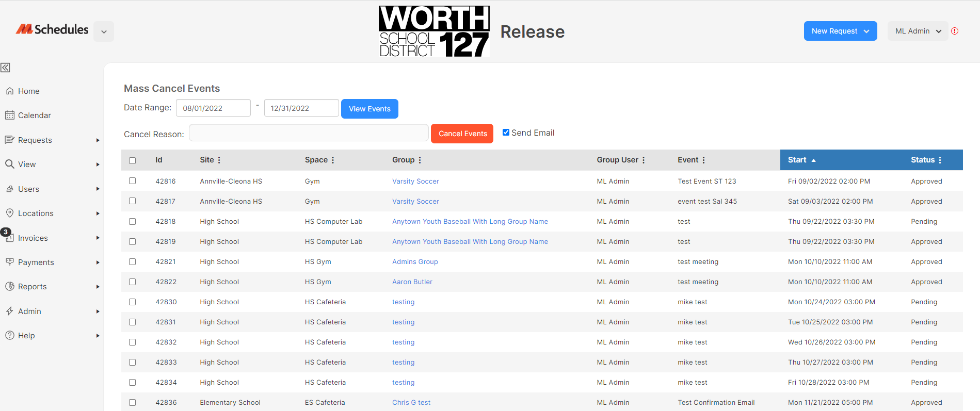Viewport: 980px width, 411px height.
Task: Open the Requests menu item
Action: click(x=35, y=140)
